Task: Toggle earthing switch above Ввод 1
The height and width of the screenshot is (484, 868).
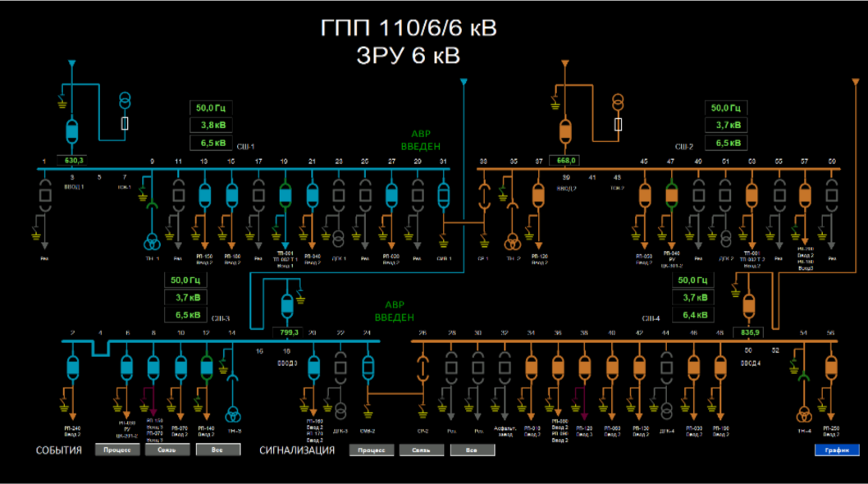Action: (62, 102)
